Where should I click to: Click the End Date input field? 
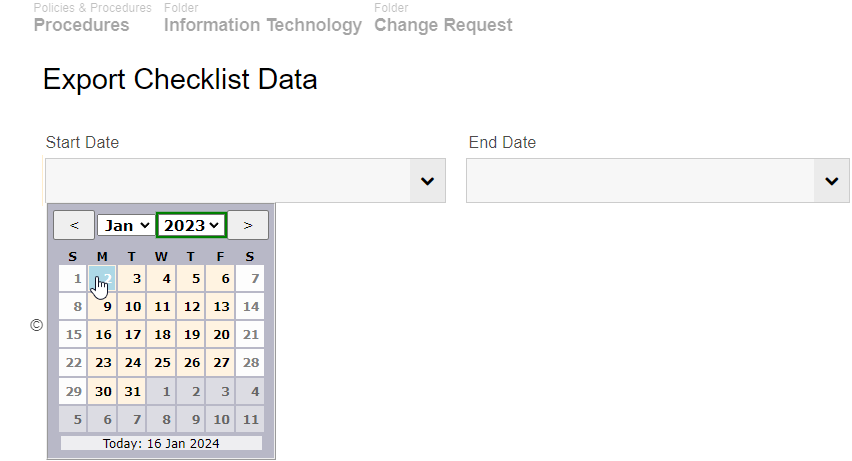point(639,181)
